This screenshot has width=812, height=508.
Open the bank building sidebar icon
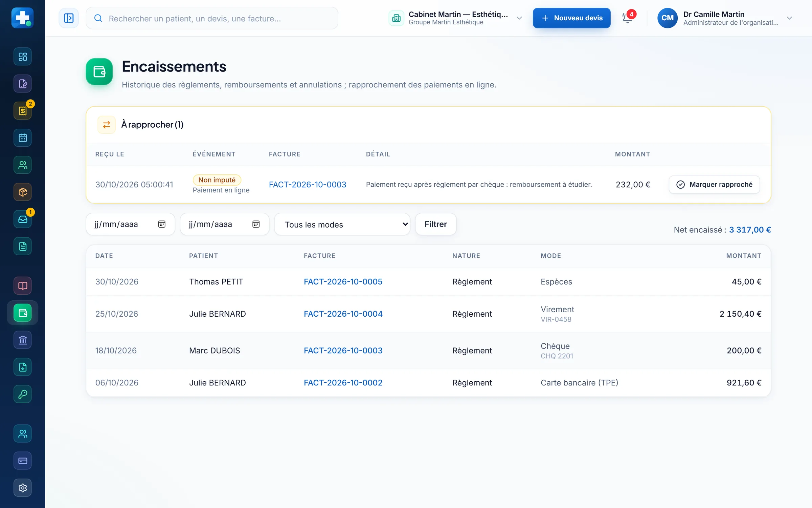23,340
